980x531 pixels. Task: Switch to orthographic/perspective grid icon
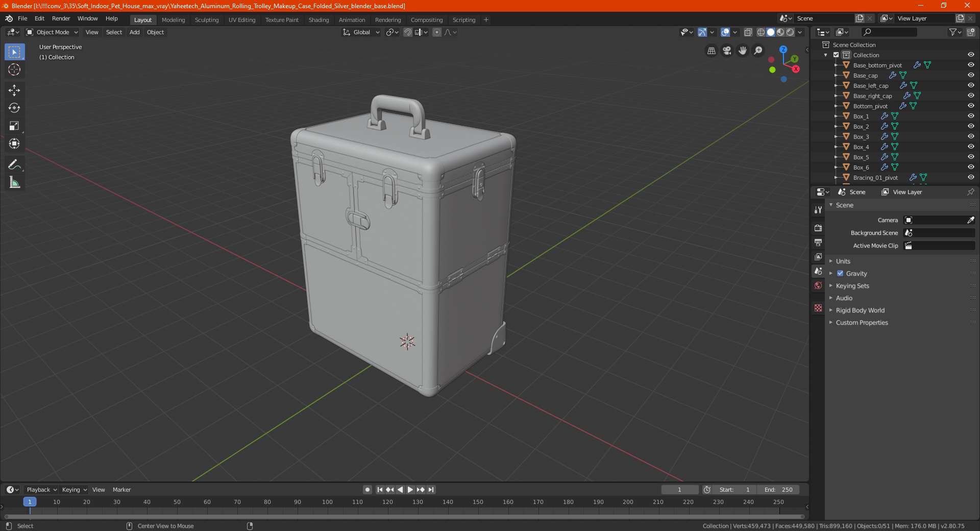coord(711,51)
